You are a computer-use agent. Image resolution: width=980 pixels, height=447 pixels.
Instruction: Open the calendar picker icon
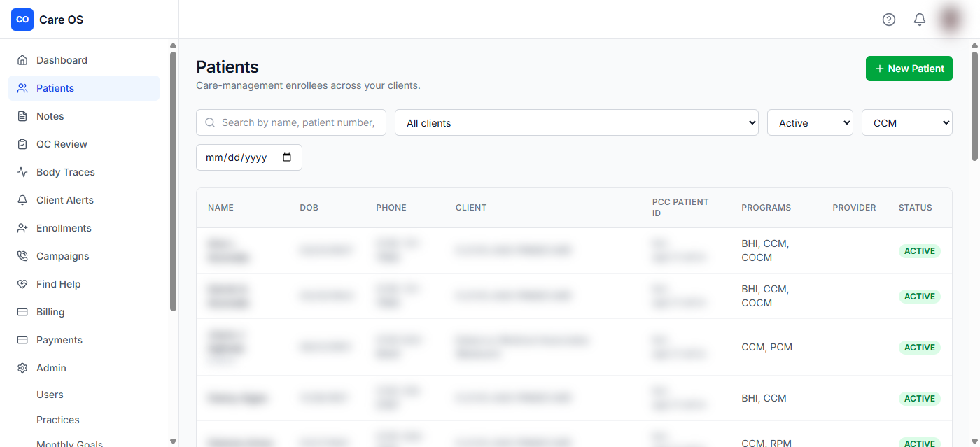(287, 157)
